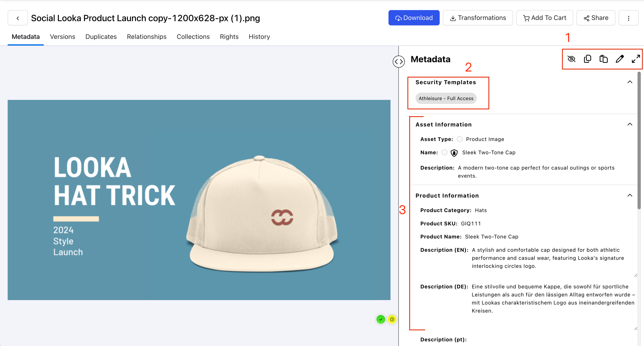Image resolution: width=644 pixels, height=346 pixels.
Task: Click the yellow clock status badge
Action: (392, 319)
